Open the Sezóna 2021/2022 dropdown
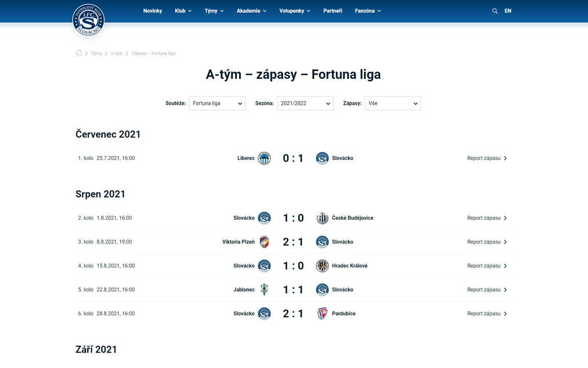The height and width of the screenshot is (368, 588). (305, 103)
